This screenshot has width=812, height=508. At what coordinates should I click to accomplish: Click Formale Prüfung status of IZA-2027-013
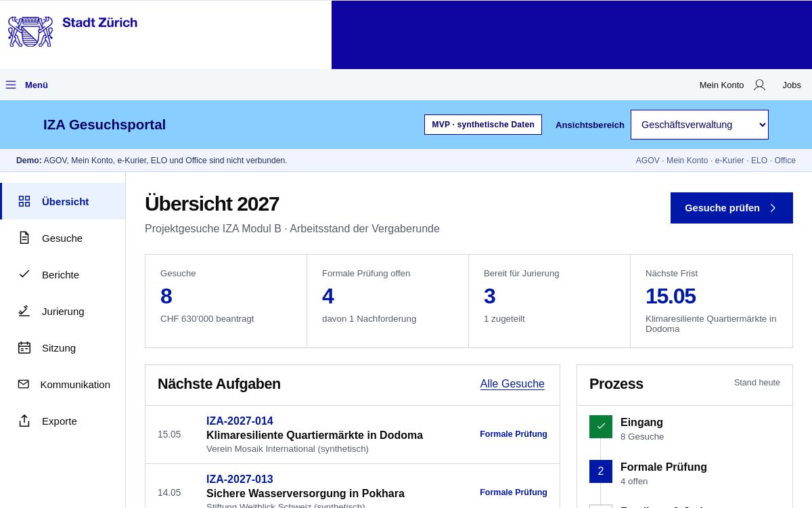point(514,492)
